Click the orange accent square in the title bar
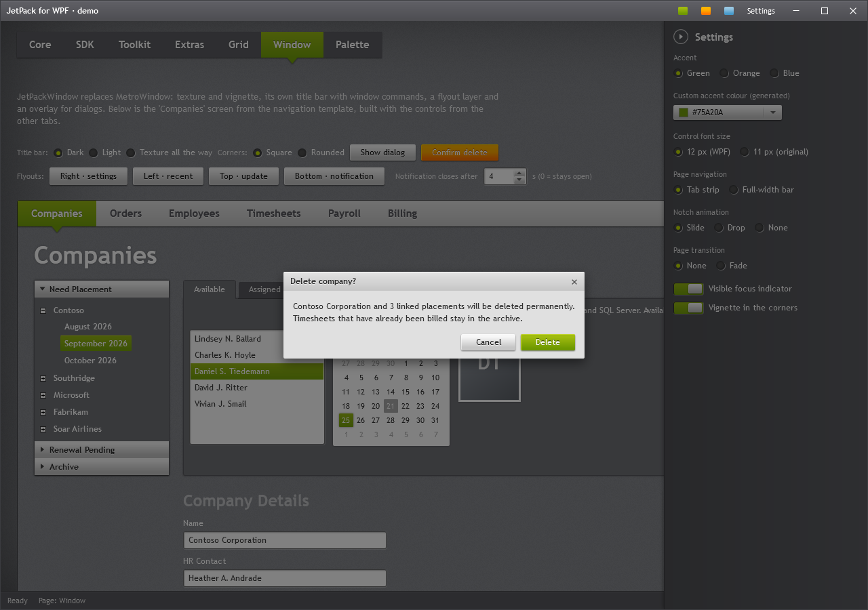Viewport: 868px width, 610px height. tap(706, 11)
